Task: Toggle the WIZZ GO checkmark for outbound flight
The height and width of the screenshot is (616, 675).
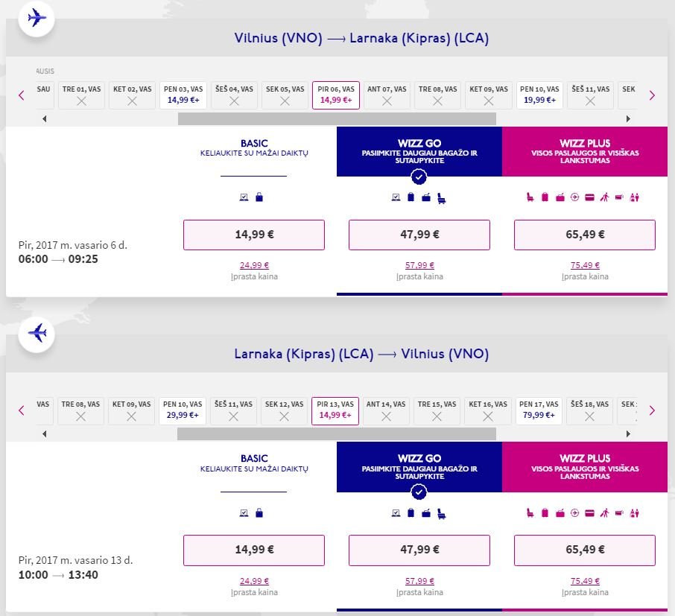Action: (x=419, y=177)
